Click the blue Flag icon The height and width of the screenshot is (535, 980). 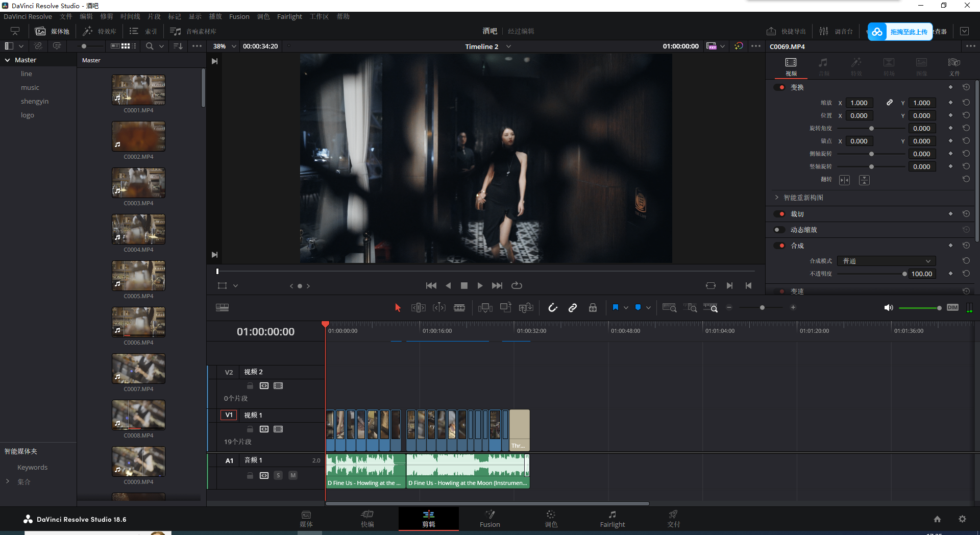coord(616,307)
